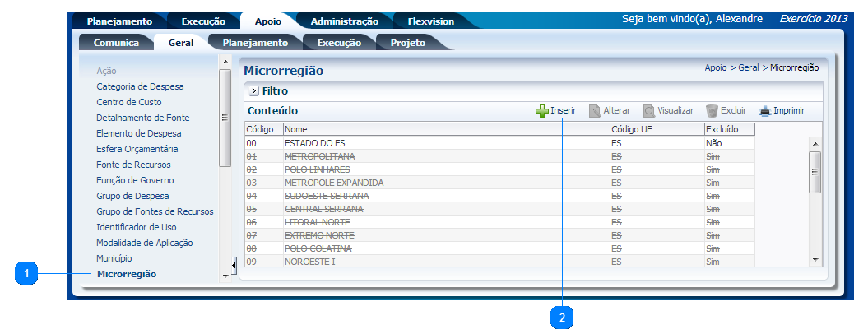
Task: Click the Excluir trash icon
Action: tap(712, 110)
